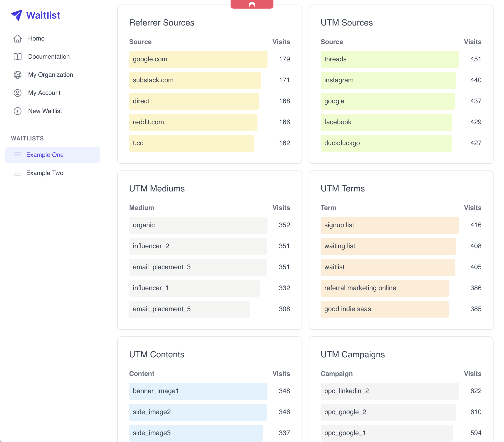Click the threads UTM source bar
504x442 pixels.
[x=389, y=59]
